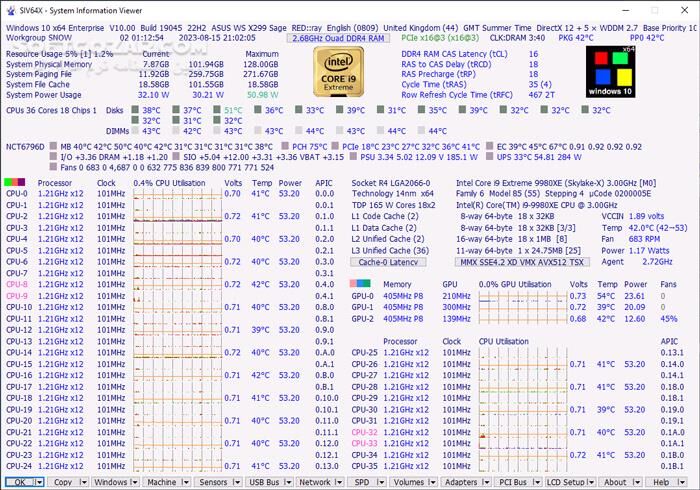Click the 1.89 volts VCCIN value

(646, 216)
